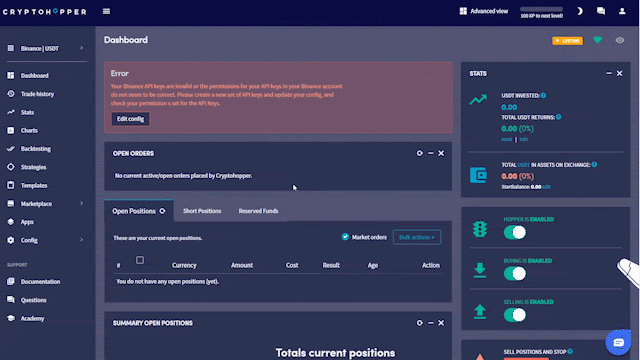Viewport: 640px width, 360px height.
Task: Open Strategies in sidebar
Action: (27, 167)
